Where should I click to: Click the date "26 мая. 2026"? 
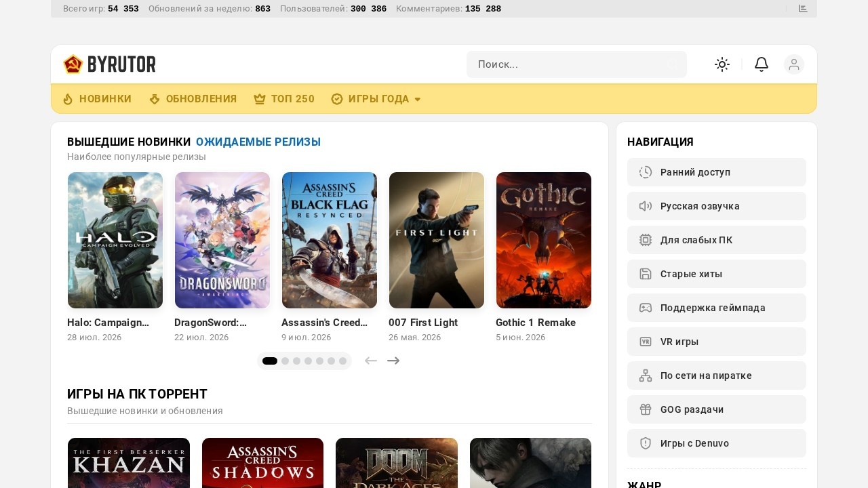(x=415, y=338)
